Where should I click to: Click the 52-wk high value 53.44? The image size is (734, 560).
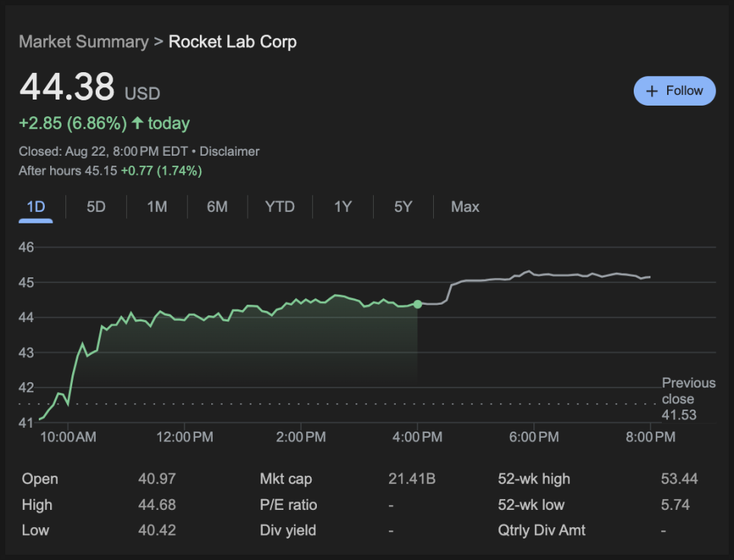tap(679, 479)
